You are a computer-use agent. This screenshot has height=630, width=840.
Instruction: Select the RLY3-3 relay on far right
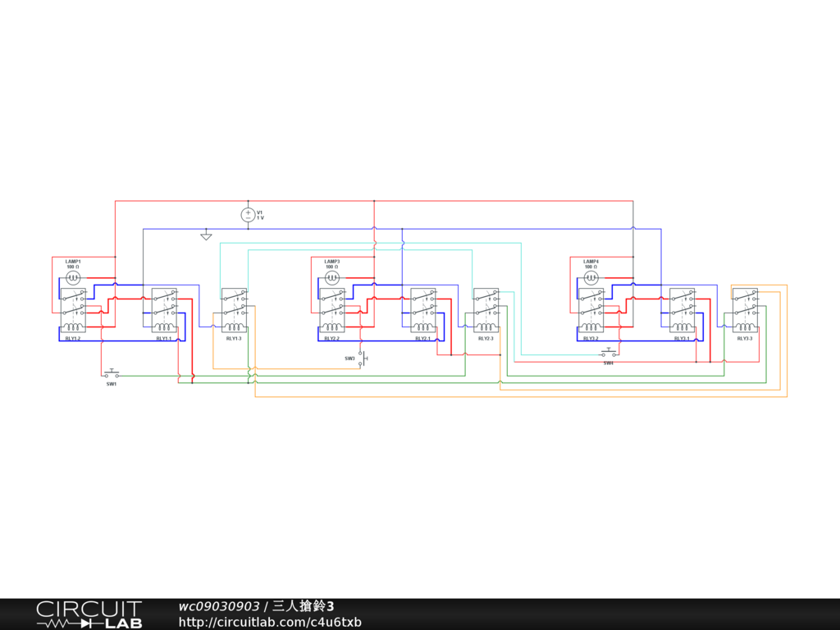[745, 311]
